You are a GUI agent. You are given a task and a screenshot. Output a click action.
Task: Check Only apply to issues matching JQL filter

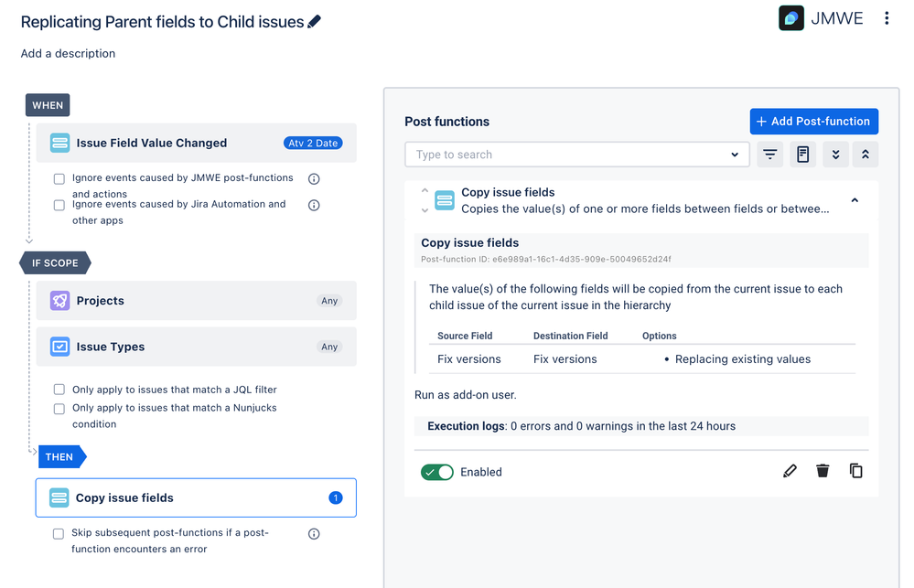click(x=59, y=390)
